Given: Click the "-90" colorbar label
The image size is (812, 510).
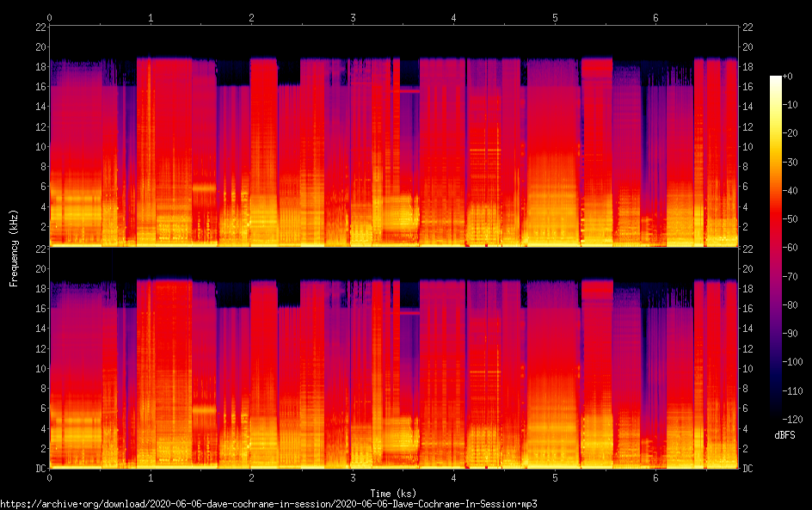Looking at the screenshot, I should [790, 334].
